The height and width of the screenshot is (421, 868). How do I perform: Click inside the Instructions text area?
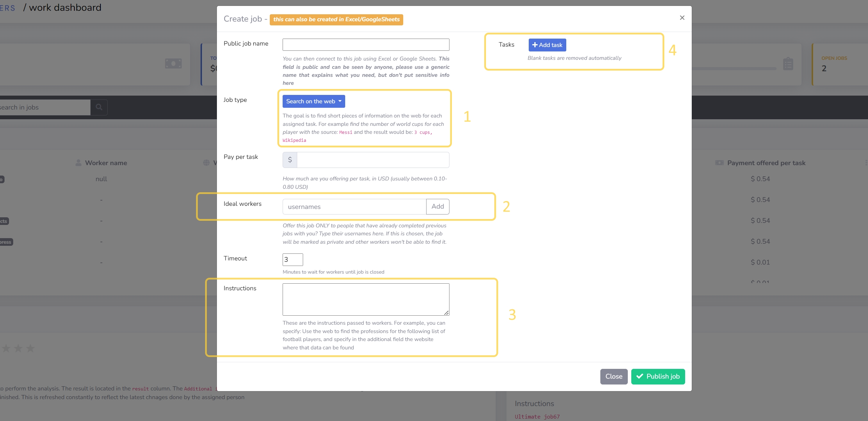pyautogui.click(x=366, y=299)
